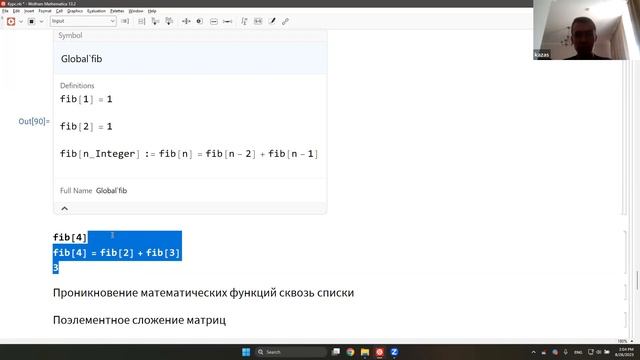The width and height of the screenshot is (640, 360).
Task: Click the horizontal line toolbar icon
Action: 227,21
